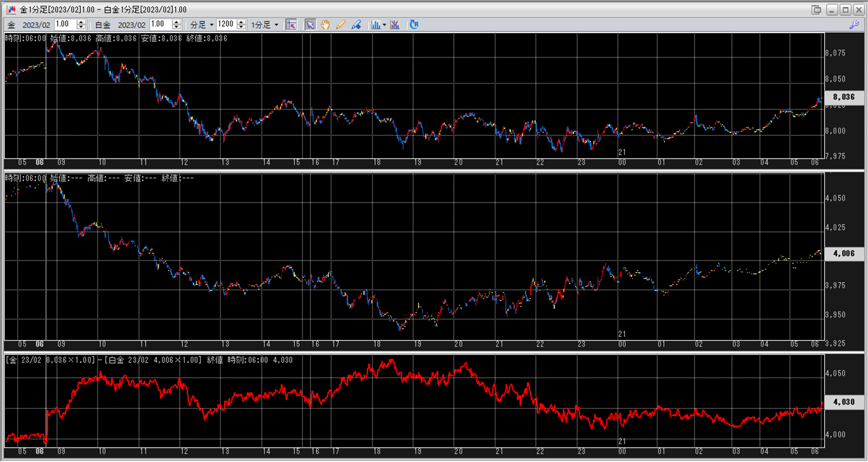Expand the 1分足 interval dropdown

click(x=276, y=25)
